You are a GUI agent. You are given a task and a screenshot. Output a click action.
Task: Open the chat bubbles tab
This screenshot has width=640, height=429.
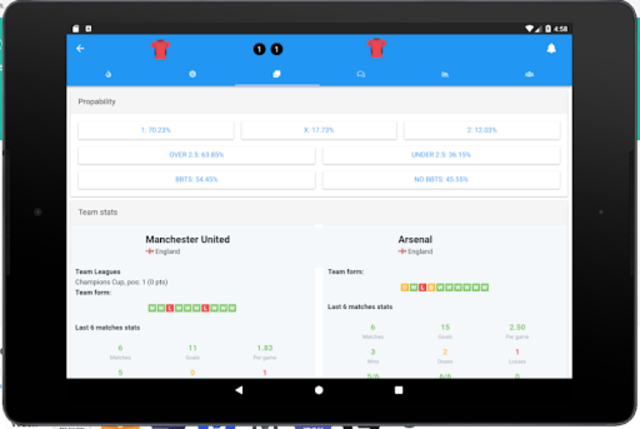pyautogui.click(x=361, y=74)
